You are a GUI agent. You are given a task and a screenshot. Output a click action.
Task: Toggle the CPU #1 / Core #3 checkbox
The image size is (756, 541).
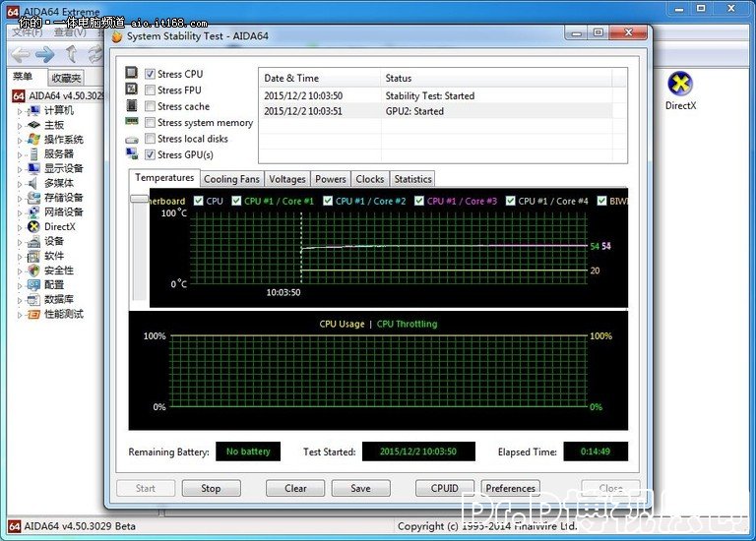coord(419,201)
